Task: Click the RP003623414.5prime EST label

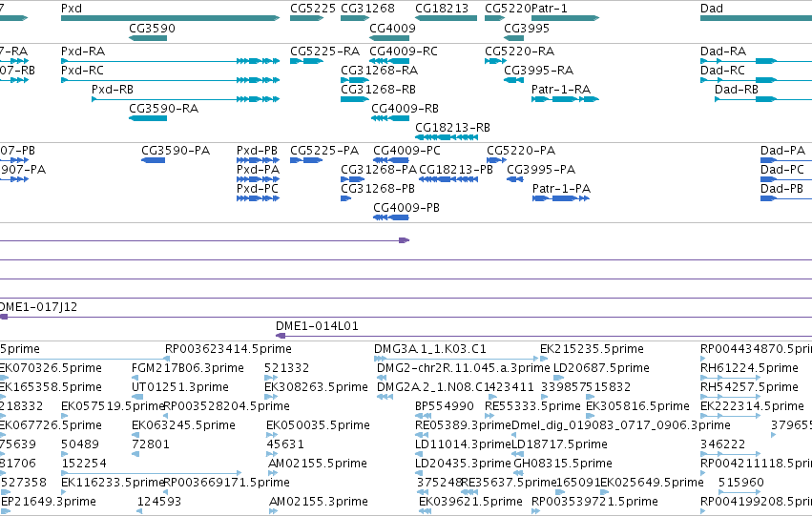Action: point(228,349)
